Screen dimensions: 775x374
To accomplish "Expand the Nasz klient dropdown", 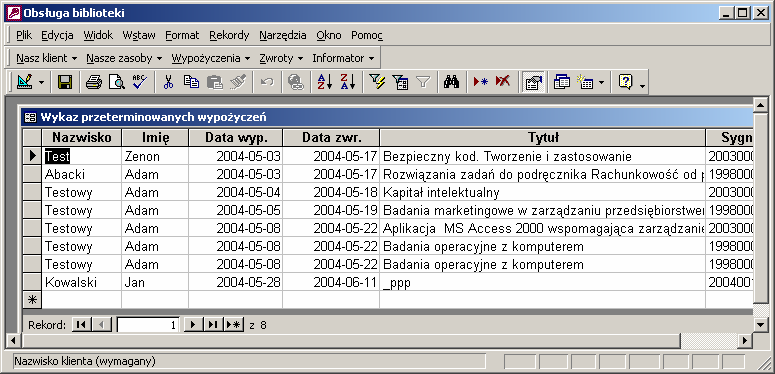I will pos(46,58).
